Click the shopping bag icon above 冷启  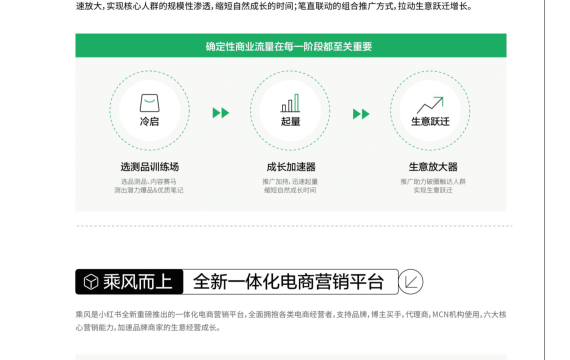[149, 103]
